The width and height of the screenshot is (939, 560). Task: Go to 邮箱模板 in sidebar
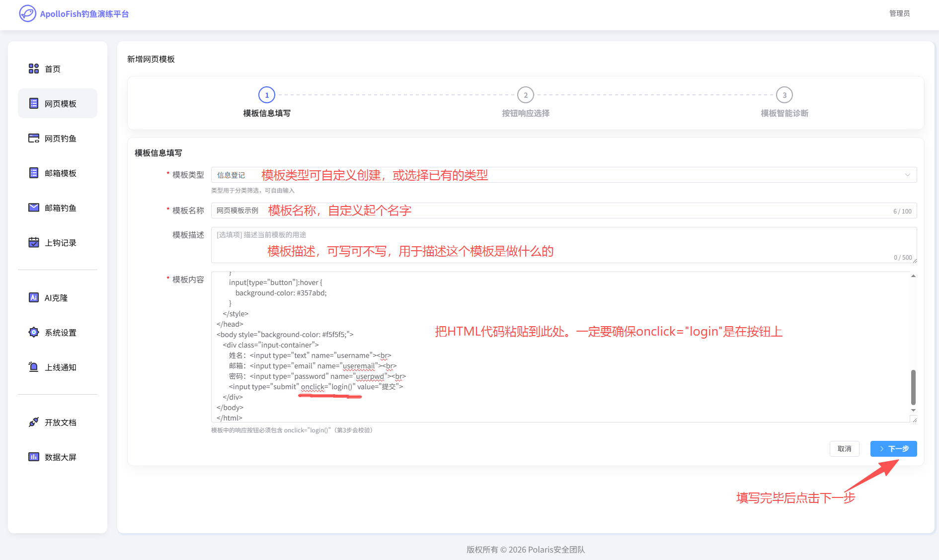(x=58, y=173)
